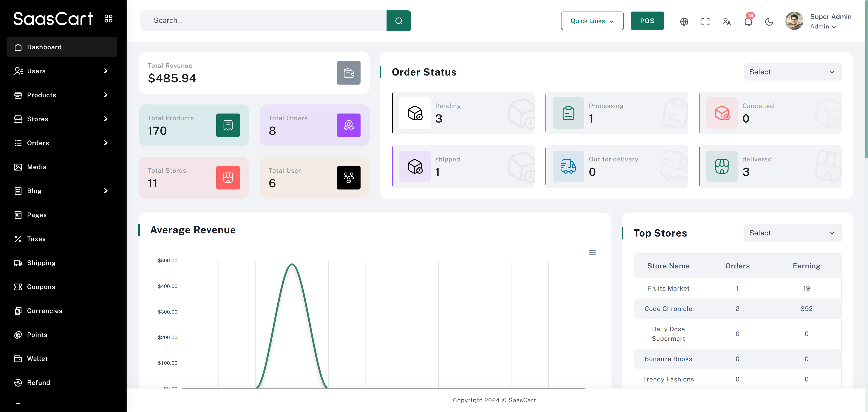Enter fullscreen mode via header icon
This screenshot has width=868, height=412.
[x=705, y=21]
